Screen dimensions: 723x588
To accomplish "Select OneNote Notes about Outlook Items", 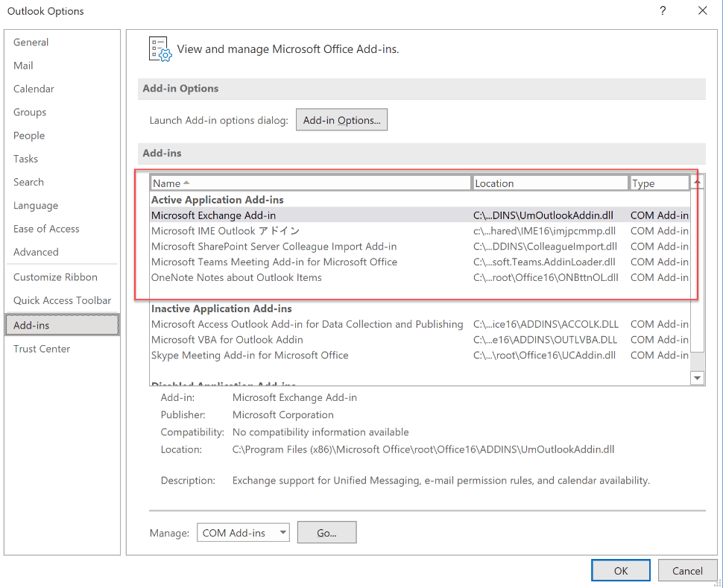I will [x=420, y=278].
